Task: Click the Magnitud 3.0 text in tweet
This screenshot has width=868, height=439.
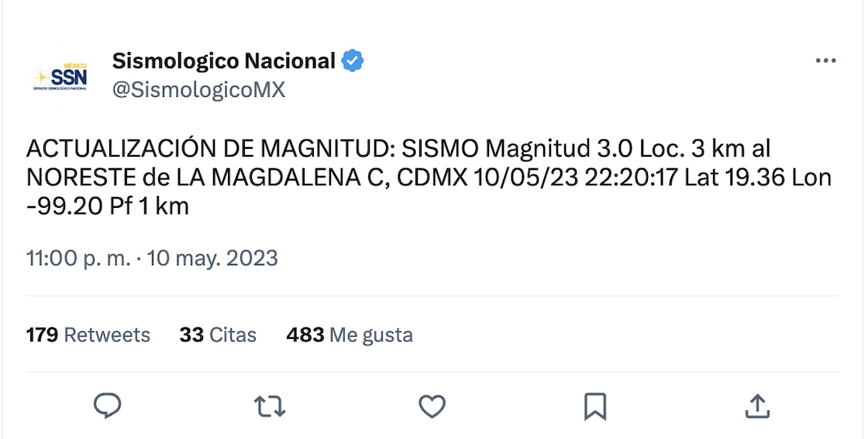Action: pyautogui.click(x=553, y=148)
